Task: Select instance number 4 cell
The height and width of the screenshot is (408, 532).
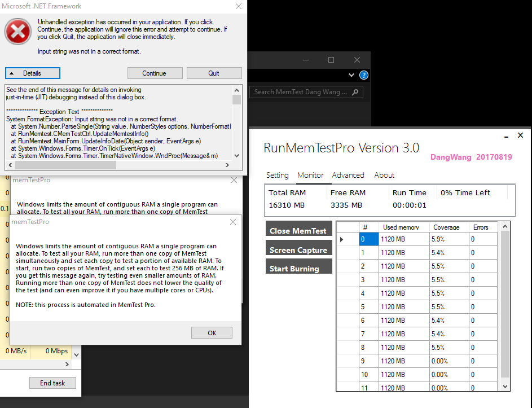Action: tap(369, 293)
